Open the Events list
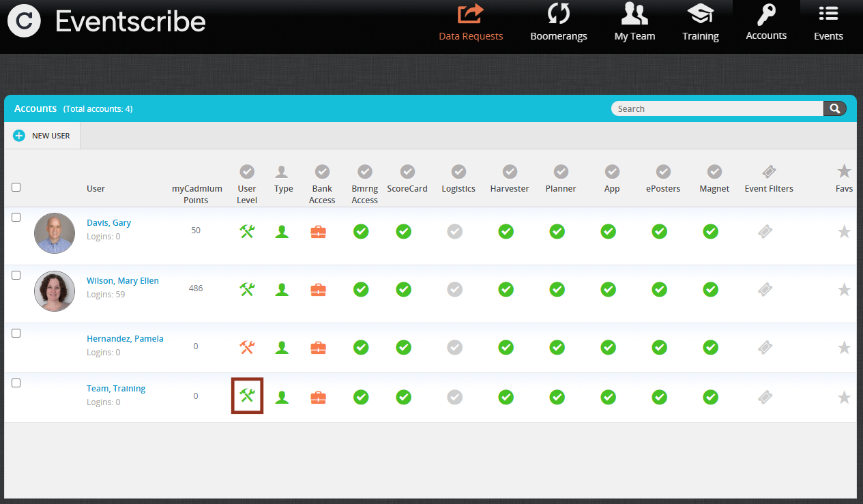Image resolution: width=863 pixels, height=504 pixels. (828, 24)
